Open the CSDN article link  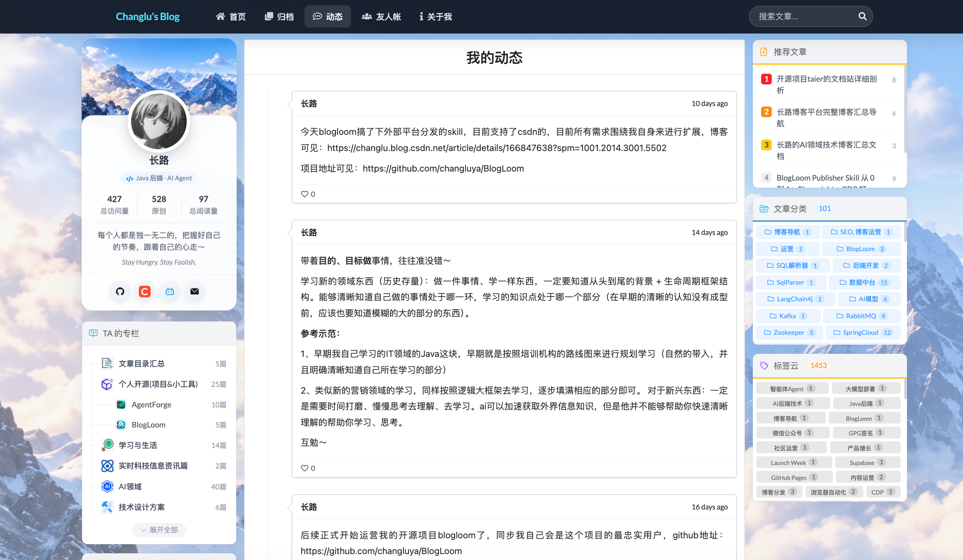497,148
